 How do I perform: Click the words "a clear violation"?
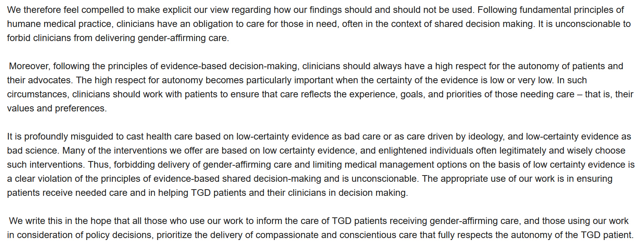pos(36,179)
